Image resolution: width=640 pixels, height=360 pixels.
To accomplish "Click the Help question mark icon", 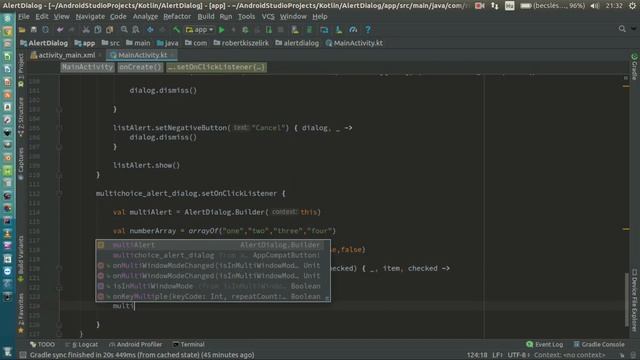I will [x=368, y=30].
